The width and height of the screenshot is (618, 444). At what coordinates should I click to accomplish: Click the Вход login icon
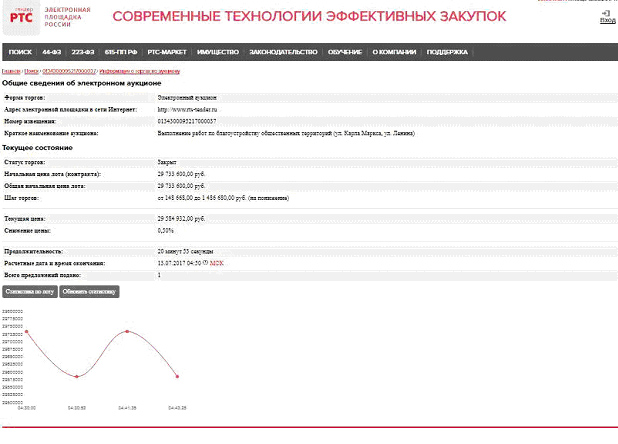pos(607,17)
